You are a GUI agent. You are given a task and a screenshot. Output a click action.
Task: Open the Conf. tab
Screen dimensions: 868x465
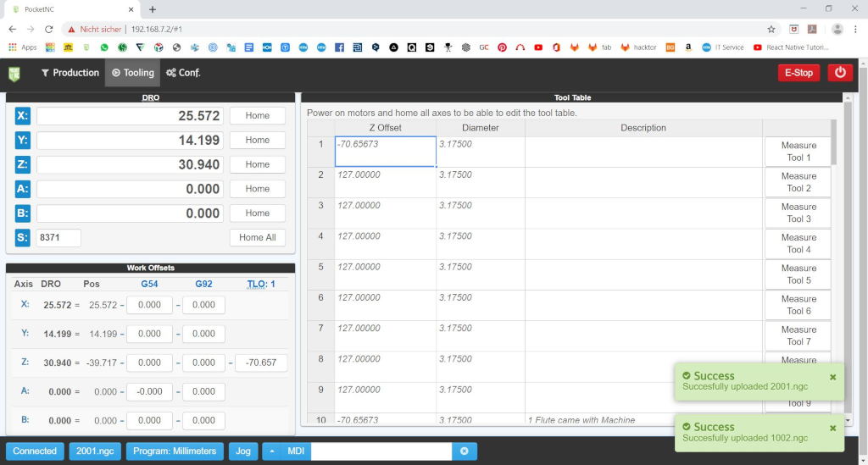coord(183,73)
